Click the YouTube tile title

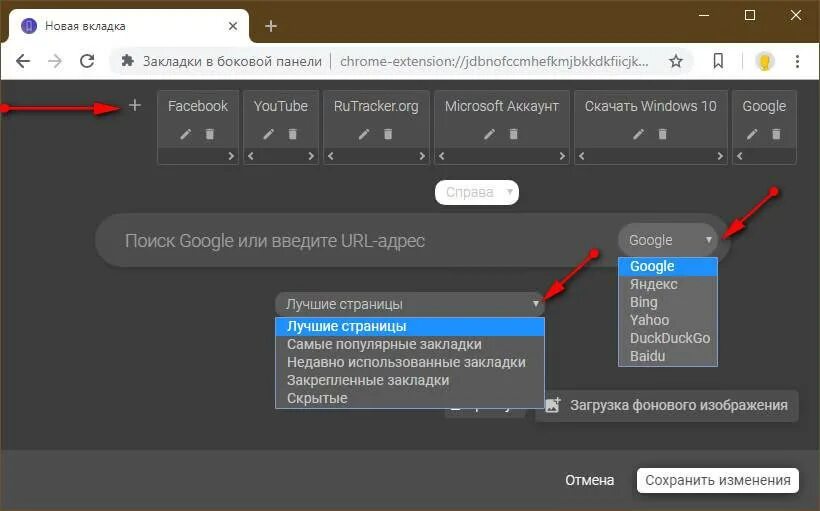[281, 106]
